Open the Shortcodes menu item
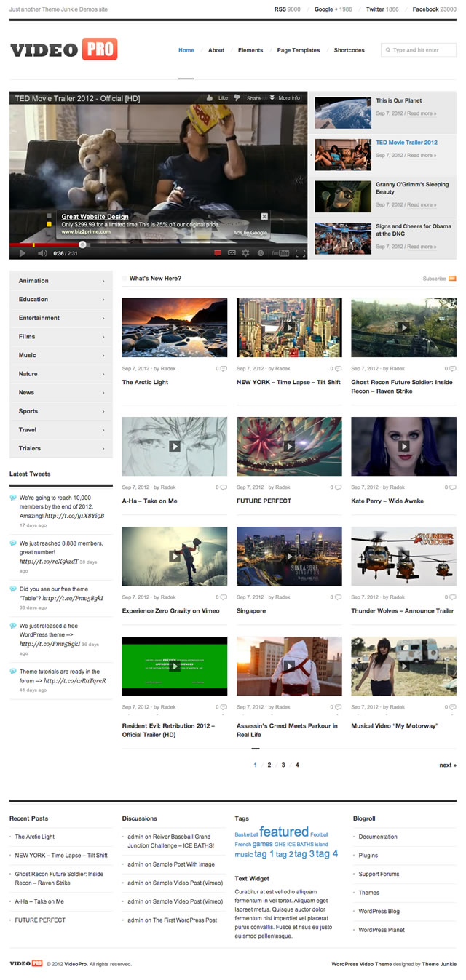466x980 pixels. [x=349, y=50]
